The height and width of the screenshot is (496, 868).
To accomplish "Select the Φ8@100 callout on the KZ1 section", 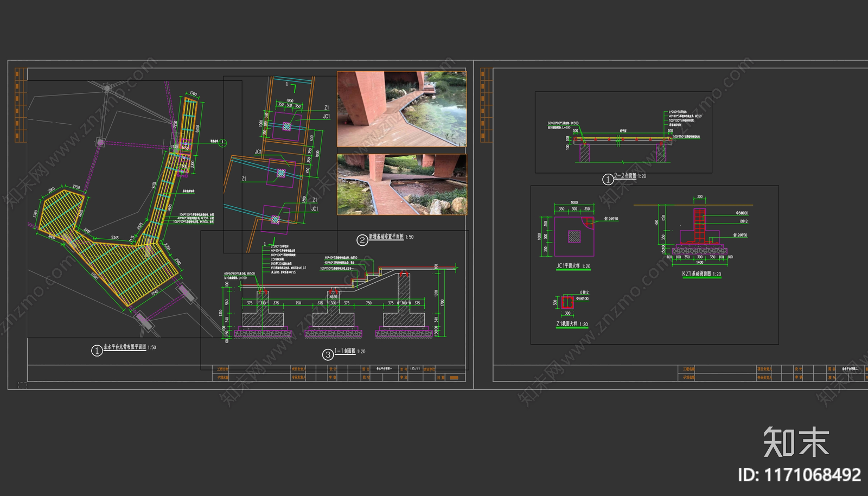I will point(742,213).
